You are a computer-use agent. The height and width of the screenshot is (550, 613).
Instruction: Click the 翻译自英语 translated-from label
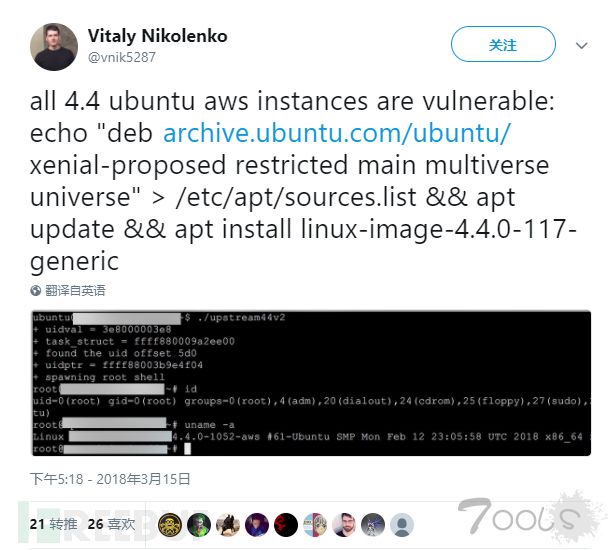75,290
